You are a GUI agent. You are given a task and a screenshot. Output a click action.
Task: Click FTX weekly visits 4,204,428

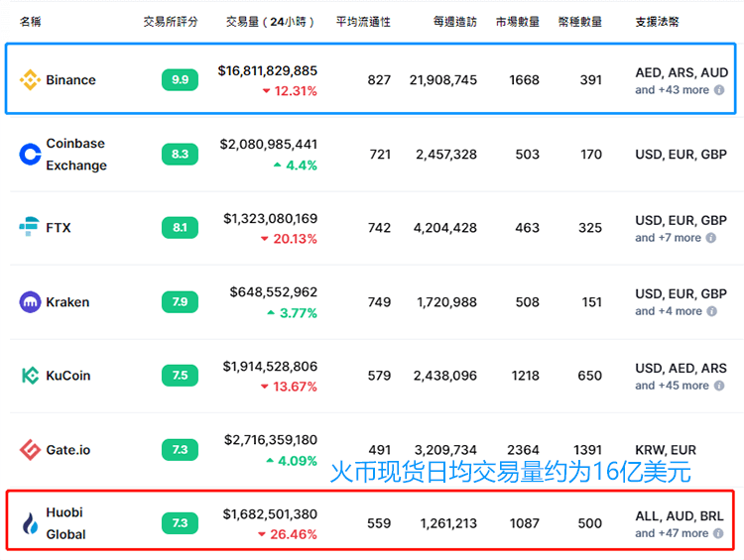445,228
